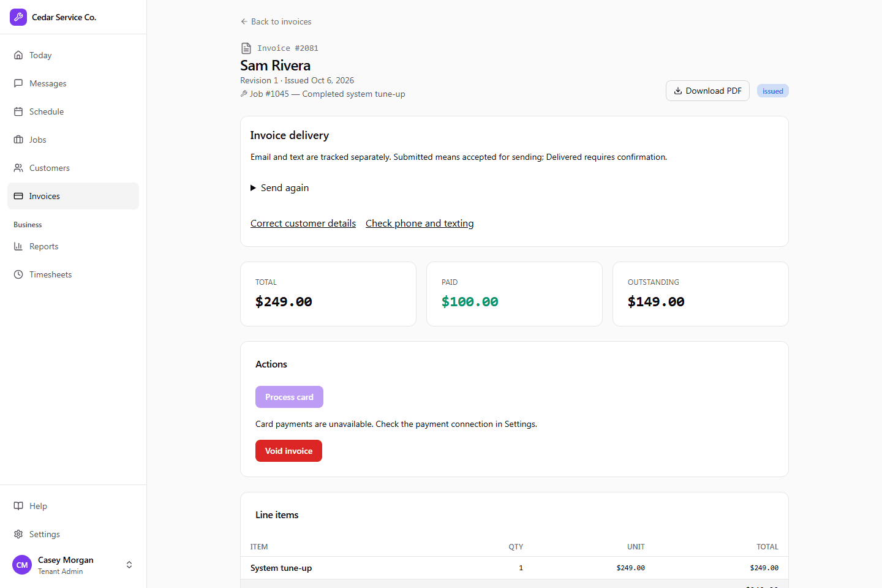
Task: Click the Customers people icon
Action: 18,168
